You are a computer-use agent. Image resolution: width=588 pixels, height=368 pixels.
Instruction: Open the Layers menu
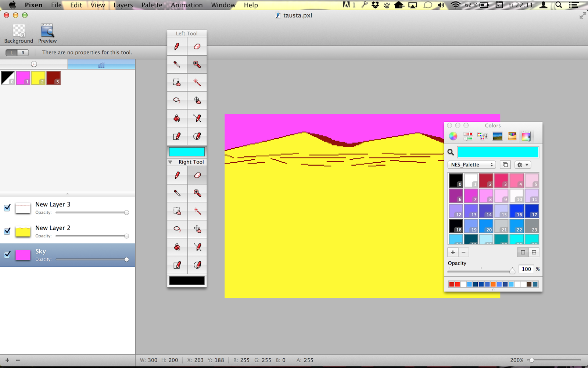123,5
